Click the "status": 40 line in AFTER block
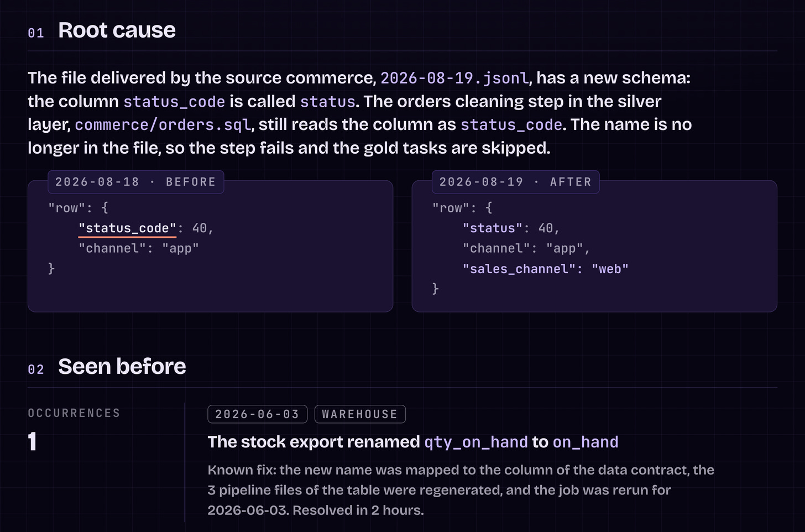This screenshot has width=805, height=532. pyautogui.click(x=511, y=228)
